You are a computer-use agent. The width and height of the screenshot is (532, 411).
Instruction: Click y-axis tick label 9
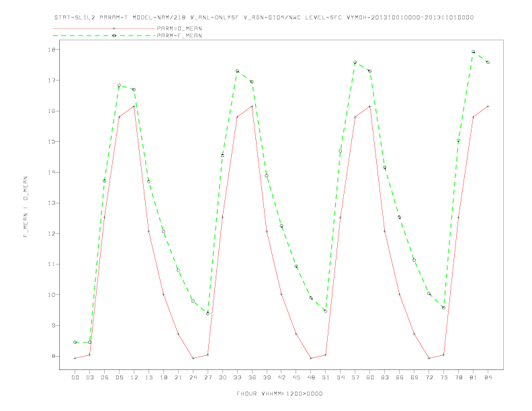pos(53,325)
